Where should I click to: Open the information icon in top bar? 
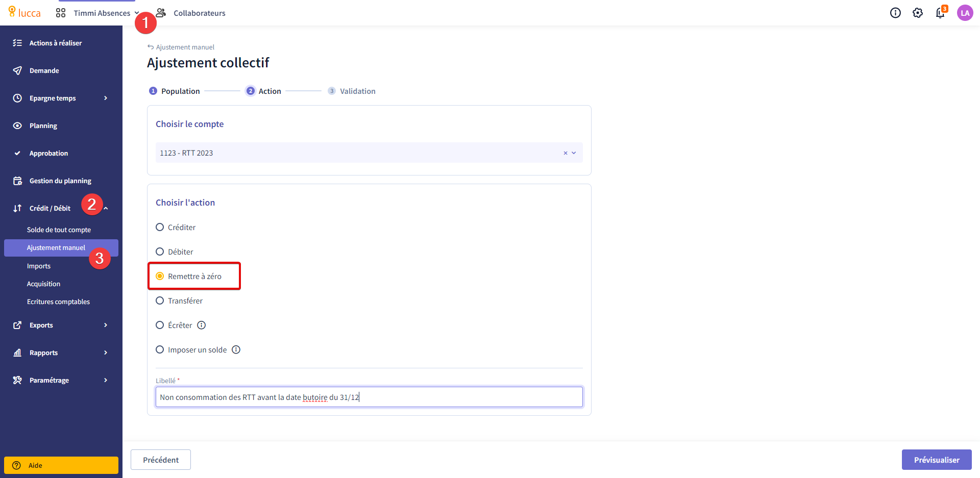(895, 13)
